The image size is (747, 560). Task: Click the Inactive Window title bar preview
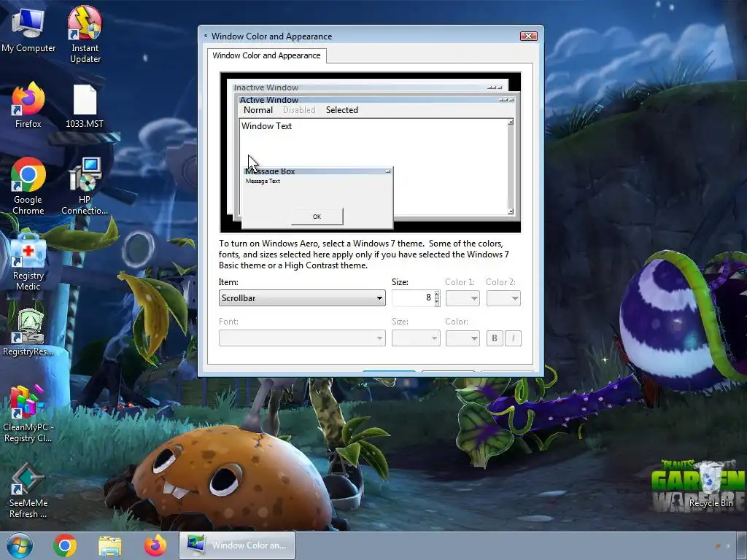[x=368, y=87]
